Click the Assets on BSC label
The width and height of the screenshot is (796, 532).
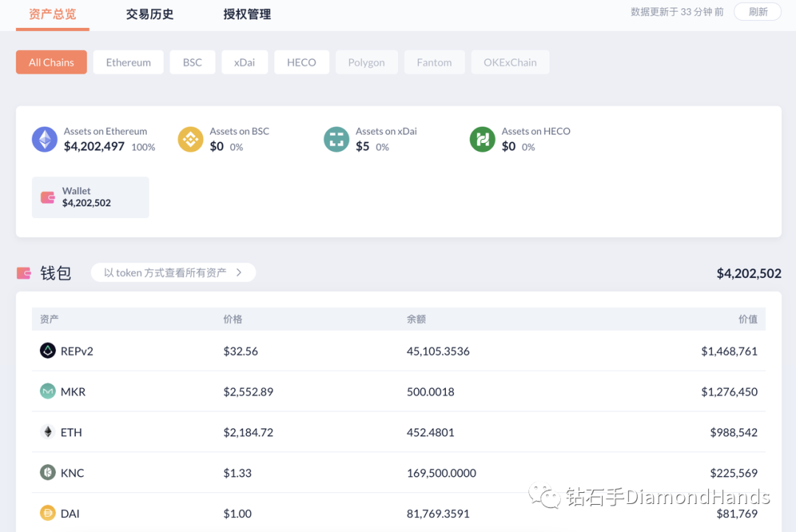coord(240,131)
